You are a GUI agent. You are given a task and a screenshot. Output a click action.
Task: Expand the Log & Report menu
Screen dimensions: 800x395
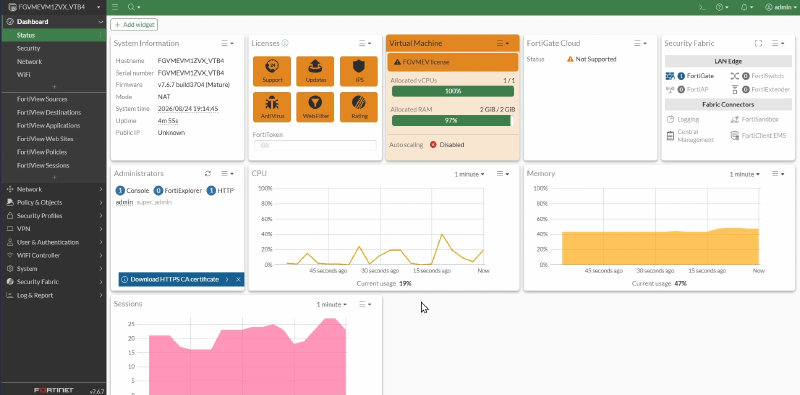(53, 295)
